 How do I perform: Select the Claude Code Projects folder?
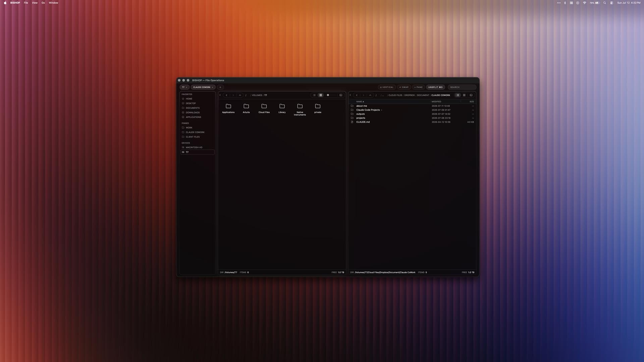point(412,110)
